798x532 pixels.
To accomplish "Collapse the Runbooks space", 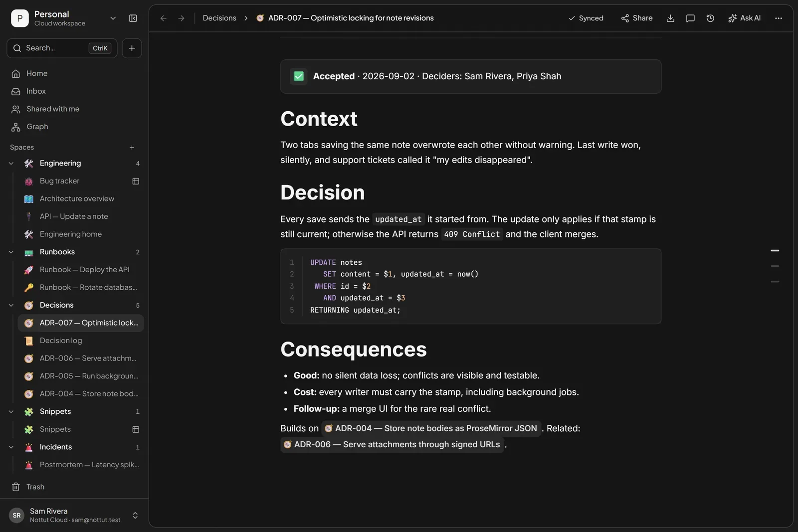I will [11, 252].
